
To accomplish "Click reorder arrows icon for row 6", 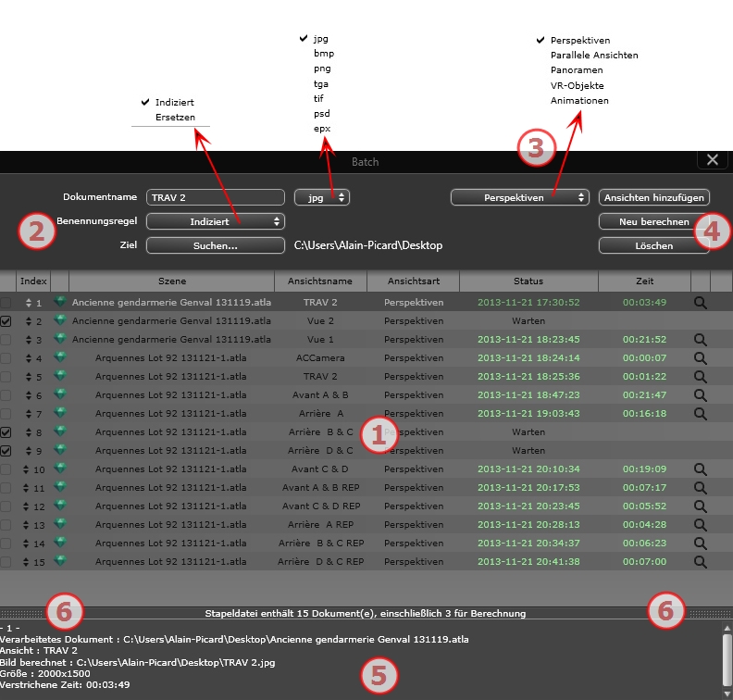I will click(28, 395).
